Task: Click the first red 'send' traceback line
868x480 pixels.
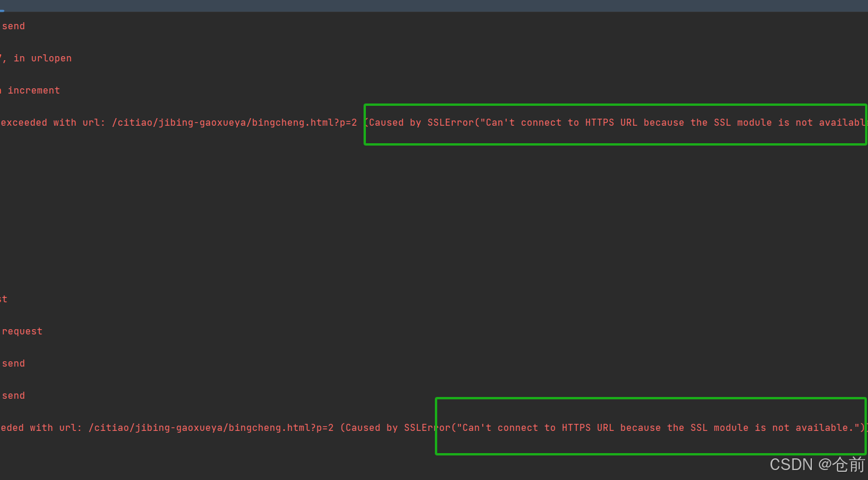Action: pyautogui.click(x=13, y=26)
